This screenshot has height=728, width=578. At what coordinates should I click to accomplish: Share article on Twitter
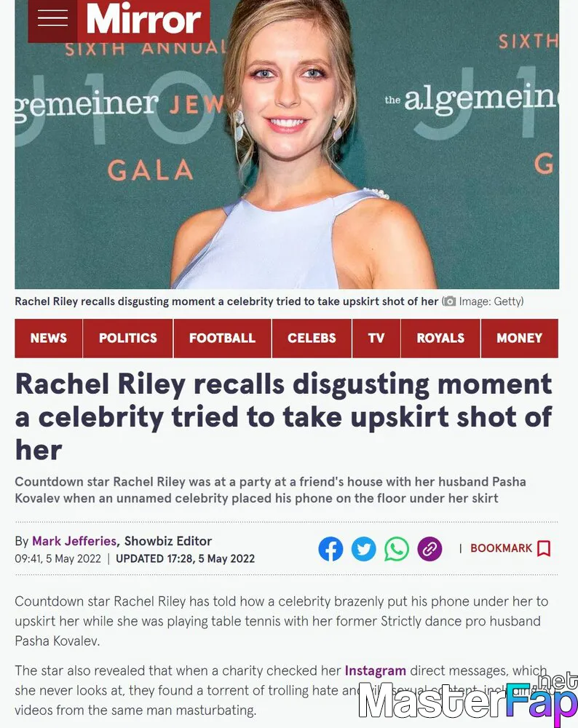click(x=363, y=549)
